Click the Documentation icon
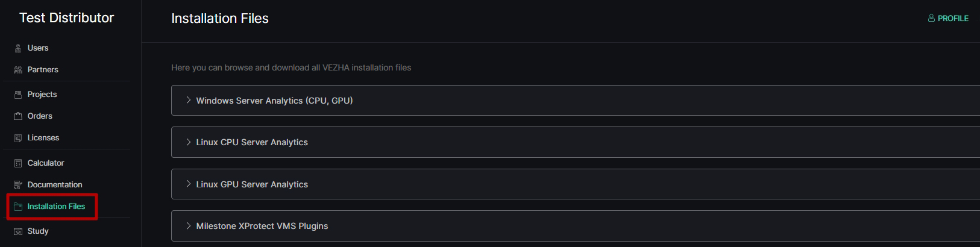 tap(18, 185)
